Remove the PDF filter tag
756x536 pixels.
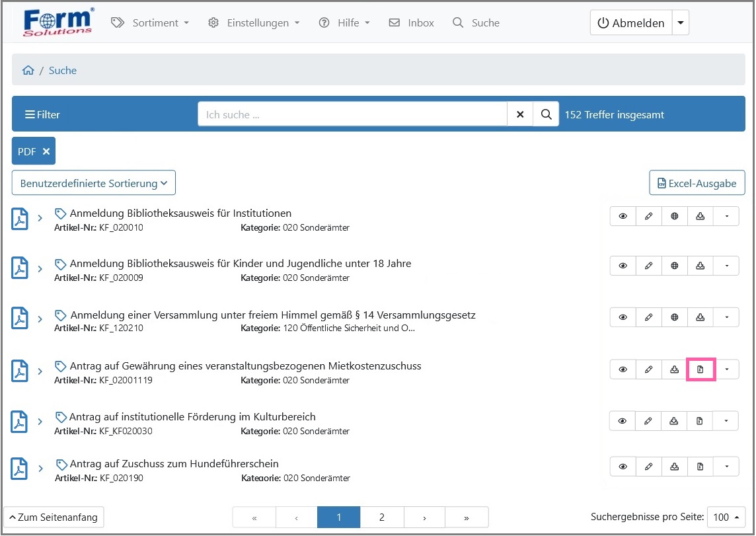click(46, 151)
